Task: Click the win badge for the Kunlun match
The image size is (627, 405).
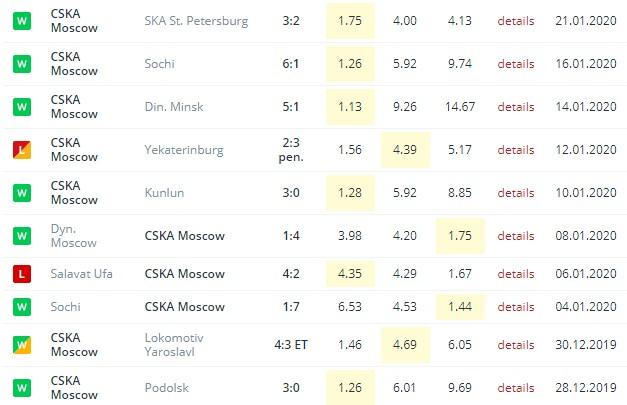Action: pyautogui.click(x=20, y=193)
